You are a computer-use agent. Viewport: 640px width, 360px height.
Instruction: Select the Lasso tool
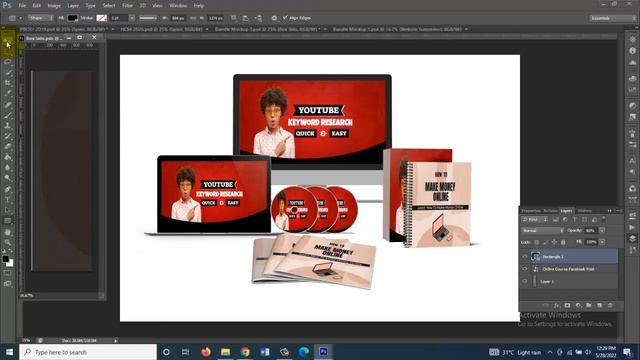coord(8,62)
